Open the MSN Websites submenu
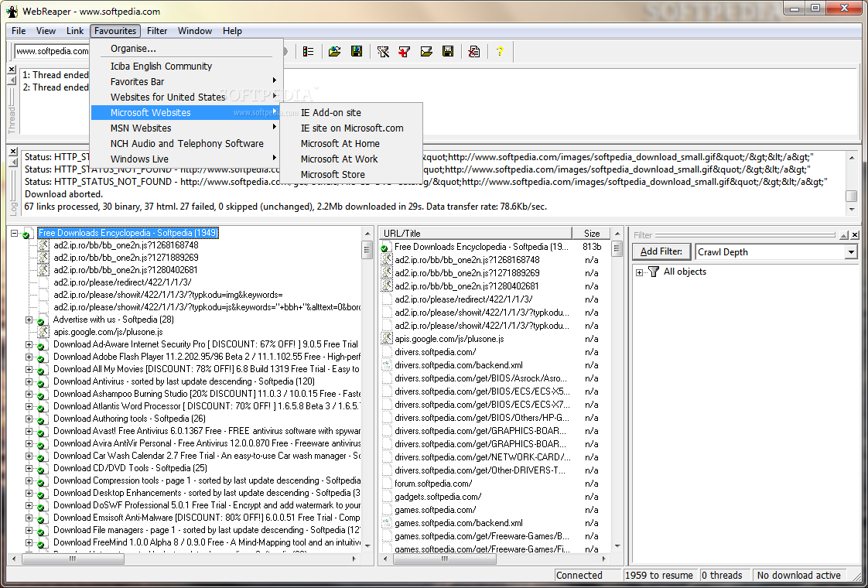The image size is (868, 588). (x=186, y=128)
